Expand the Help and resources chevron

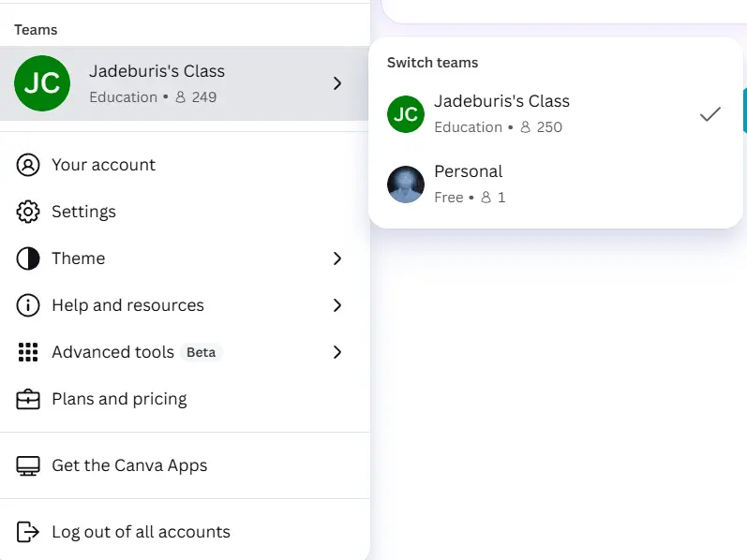[x=337, y=305]
